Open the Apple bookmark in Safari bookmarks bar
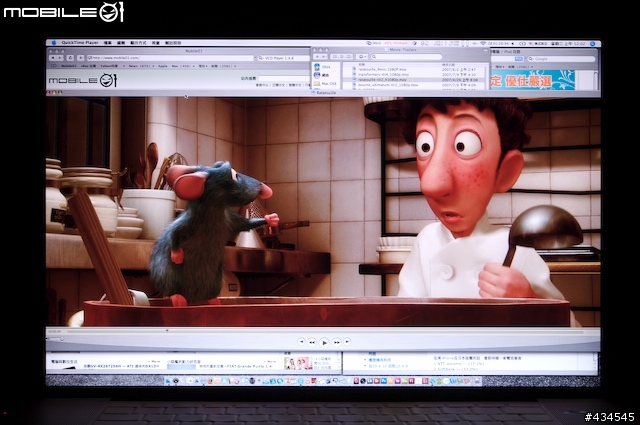The width and height of the screenshot is (640, 425). 162,66
